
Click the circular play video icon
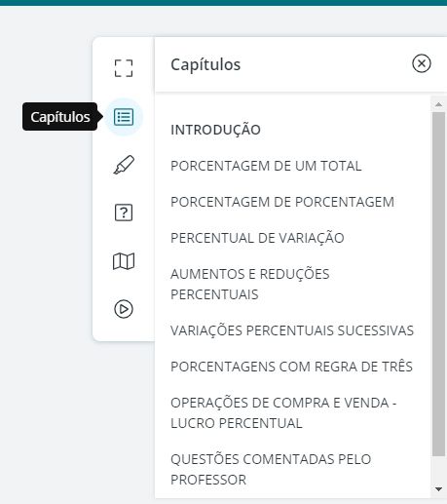pyautogui.click(x=124, y=309)
